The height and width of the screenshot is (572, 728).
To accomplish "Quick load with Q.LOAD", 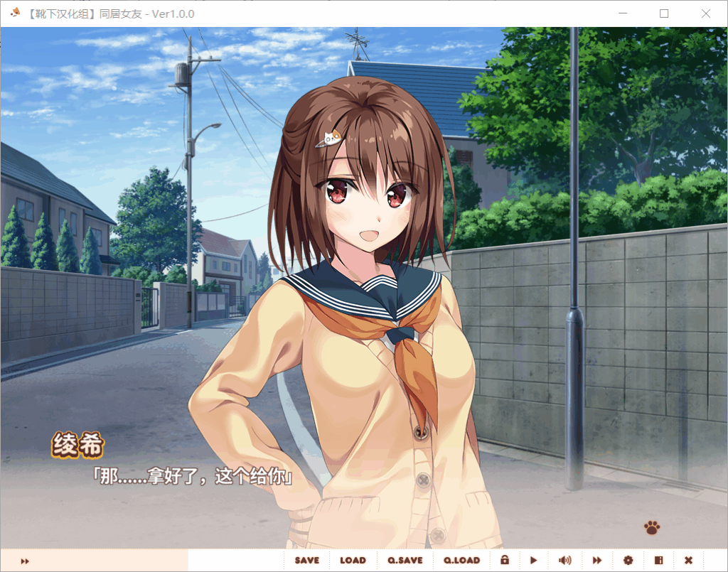I will [461, 561].
